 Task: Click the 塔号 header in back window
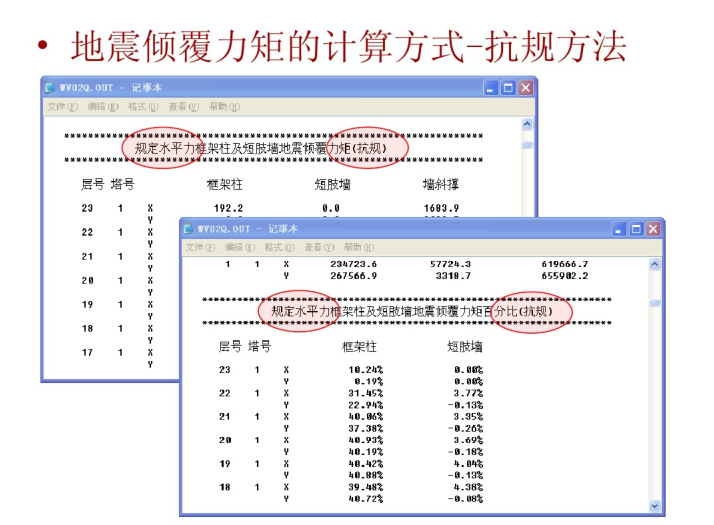(x=122, y=184)
